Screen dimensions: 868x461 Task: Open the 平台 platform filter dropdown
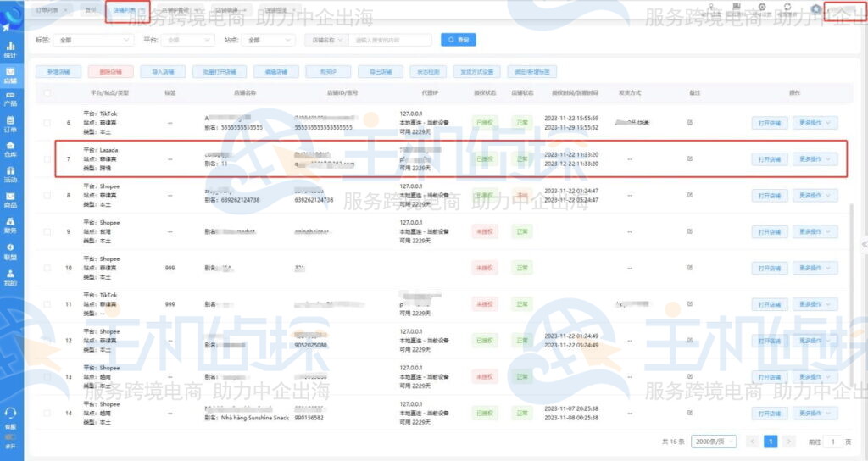coord(187,40)
